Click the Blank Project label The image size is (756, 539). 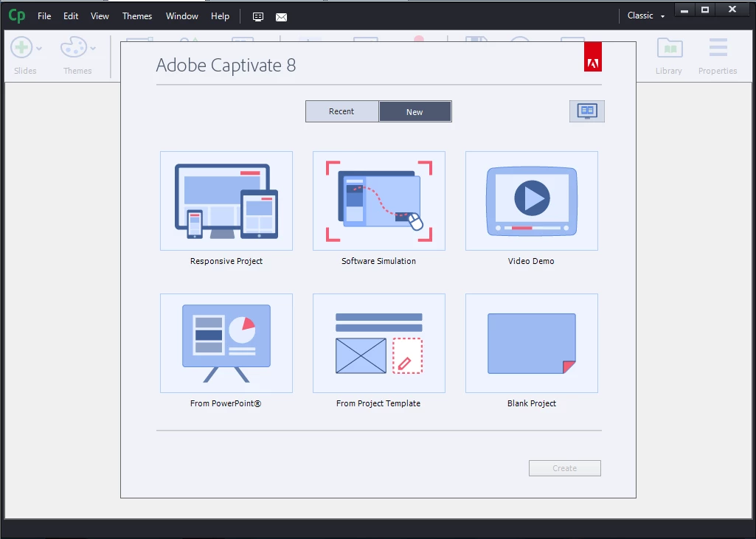click(x=531, y=403)
